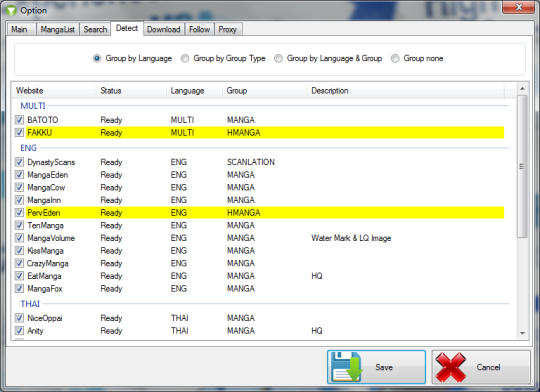Open the MangaList tab
Image resolution: width=540 pixels, height=392 pixels.
tap(58, 30)
